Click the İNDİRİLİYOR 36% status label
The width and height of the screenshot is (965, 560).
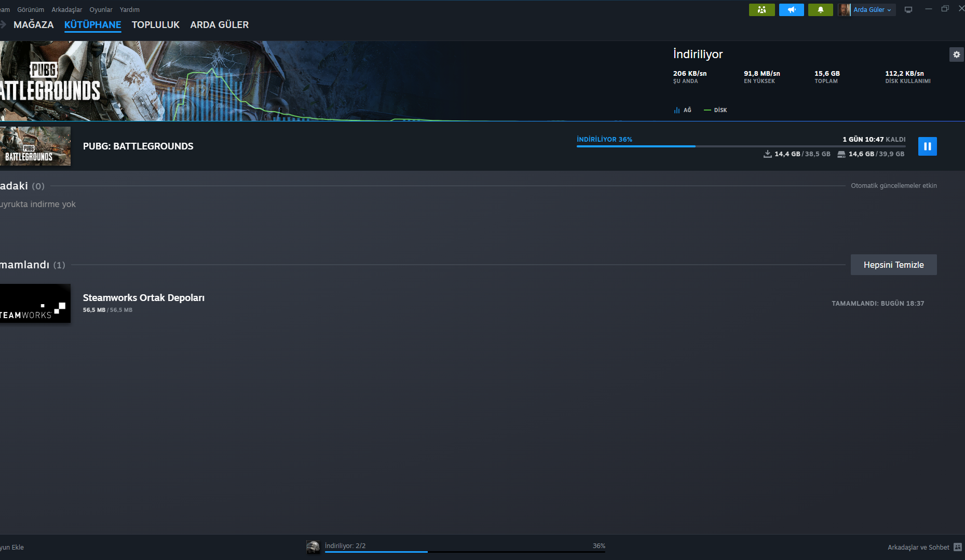(x=604, y=140)
